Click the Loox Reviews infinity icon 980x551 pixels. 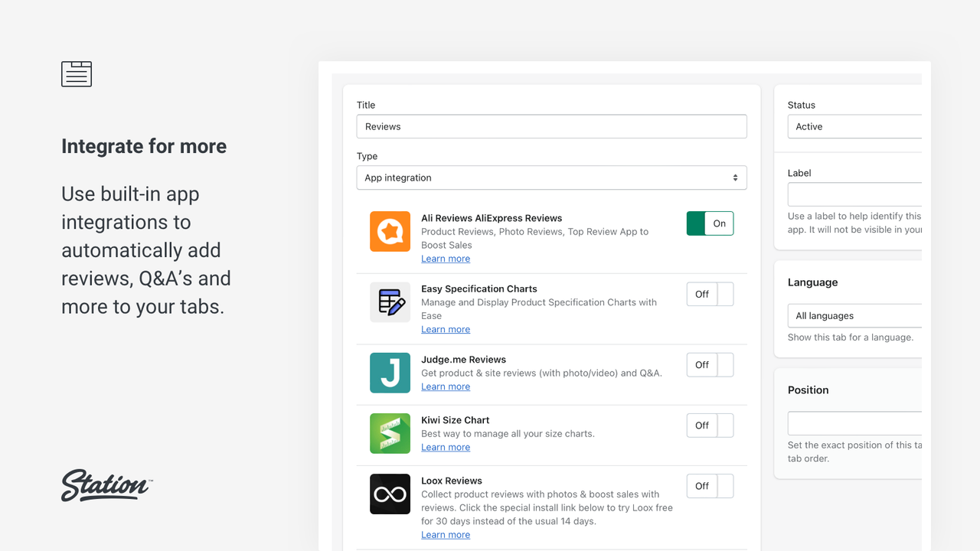(390, 494)
